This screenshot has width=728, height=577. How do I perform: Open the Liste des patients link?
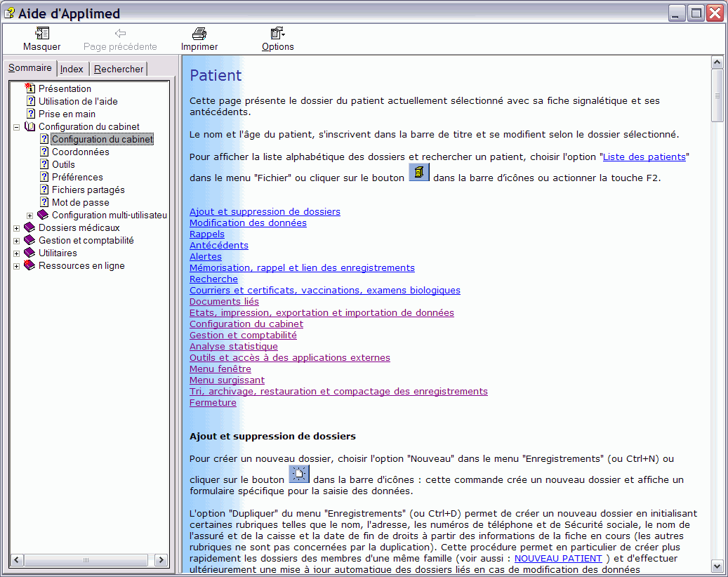coord(644,157)
